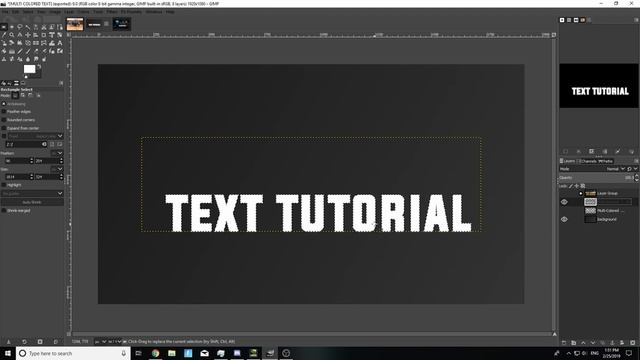This screenshot has height=360, width=640.
Task: Hide the selected text layer eye icon
Action: pyautogui.click(x=564, y=202)
